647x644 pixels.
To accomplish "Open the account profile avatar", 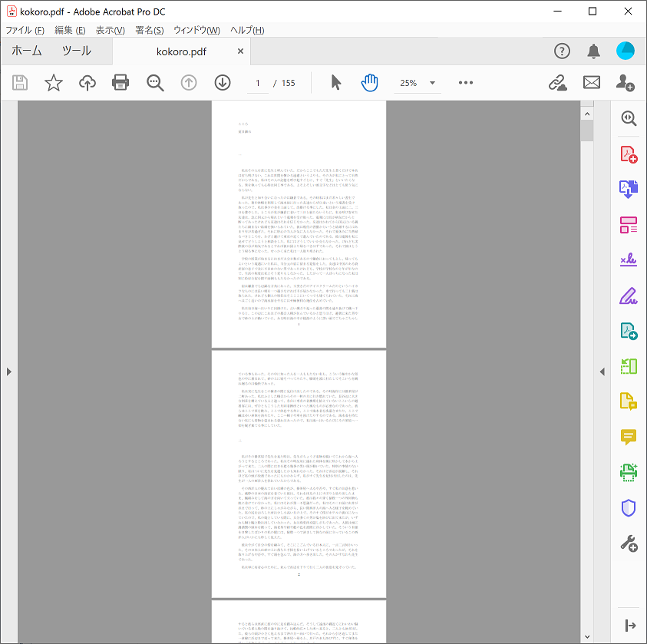I will pyautogui.click(x=626, y=51).
